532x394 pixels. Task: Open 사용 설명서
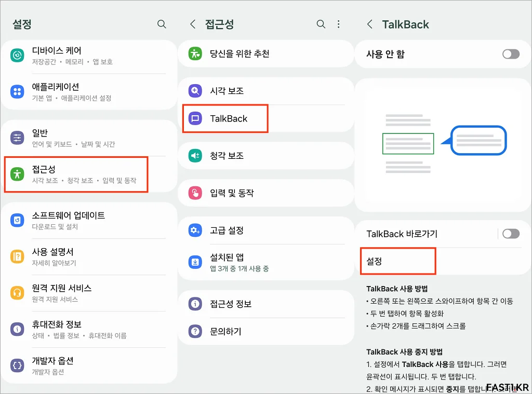tap(89, 257)
